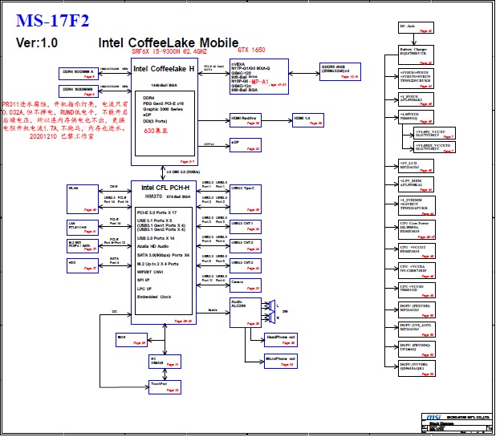Viewport: 504px width, 445px height.
Task: Click the 1440-Ball BGA label
Action: click(x=164, y=85)
